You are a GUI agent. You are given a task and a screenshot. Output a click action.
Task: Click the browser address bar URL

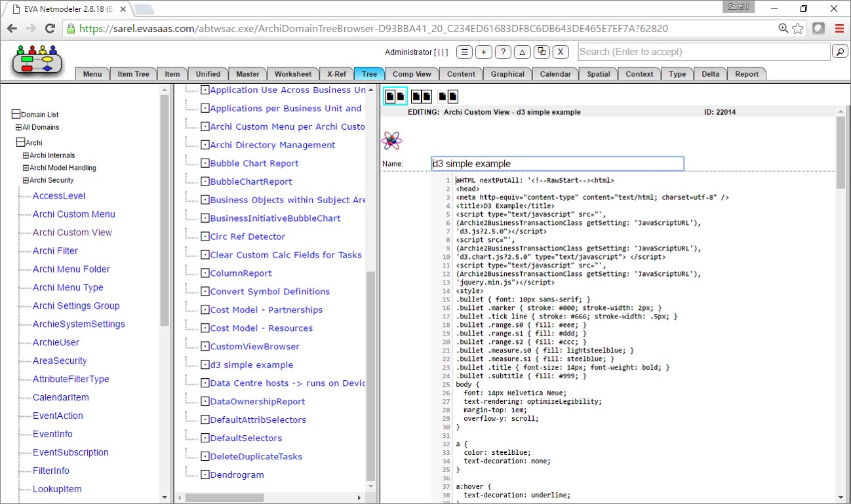click(x=374, y=29)
